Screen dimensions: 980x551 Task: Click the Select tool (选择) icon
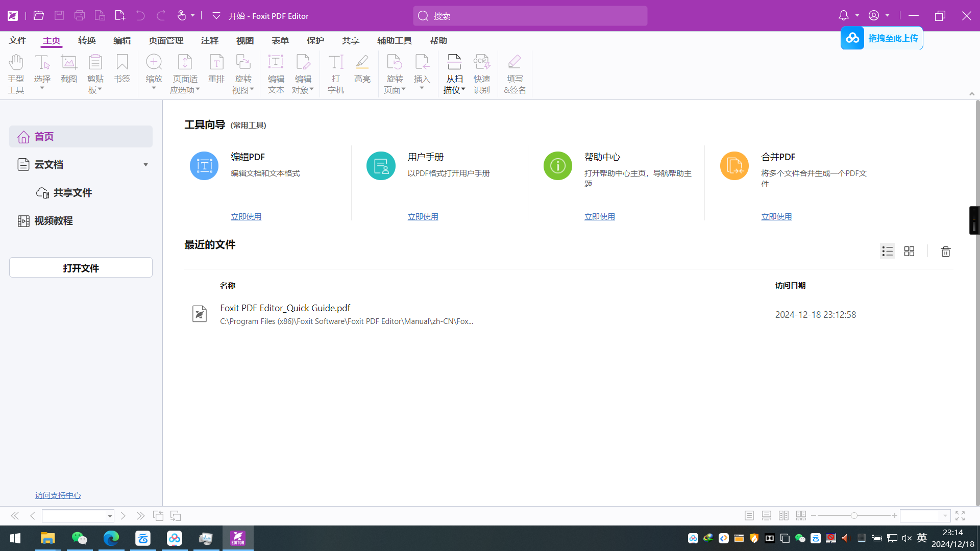coord(42,63)
